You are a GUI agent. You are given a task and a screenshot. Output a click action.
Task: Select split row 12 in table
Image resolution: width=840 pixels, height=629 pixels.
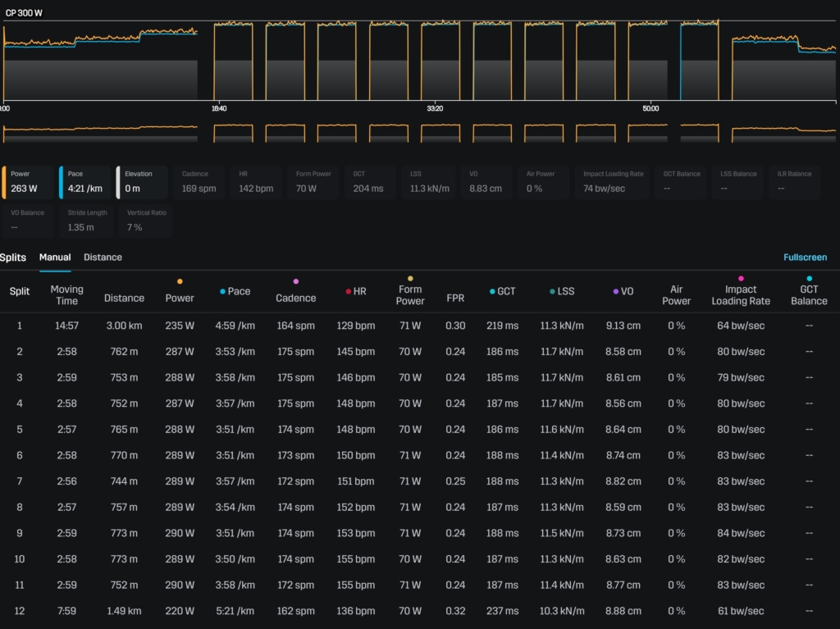[20, 611]
